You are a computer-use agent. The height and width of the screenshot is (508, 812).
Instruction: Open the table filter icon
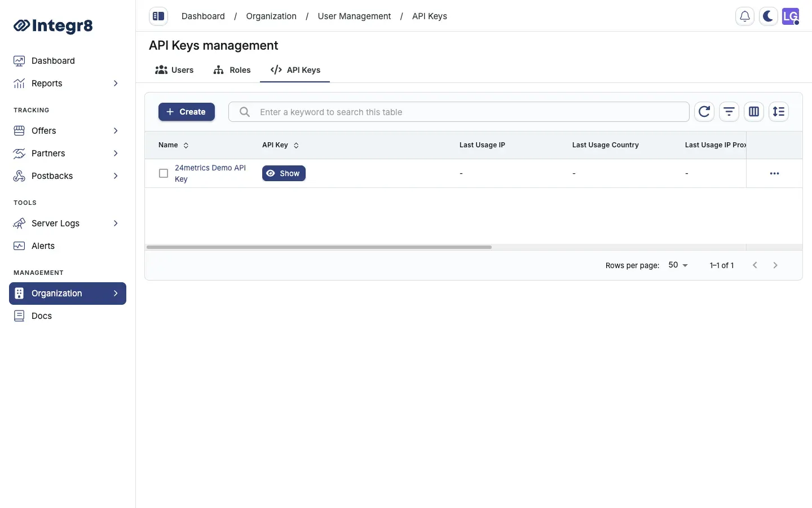click(x=729, y=112)
